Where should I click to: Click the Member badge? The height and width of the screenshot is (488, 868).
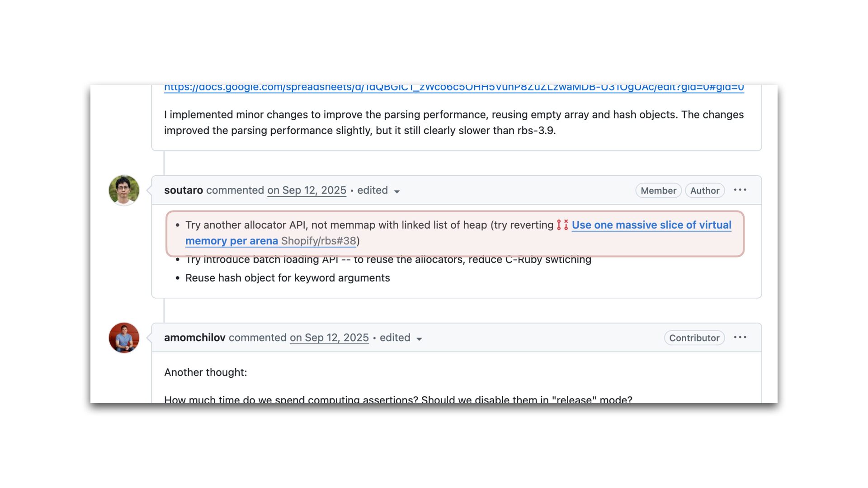click(x=658, y=191)
